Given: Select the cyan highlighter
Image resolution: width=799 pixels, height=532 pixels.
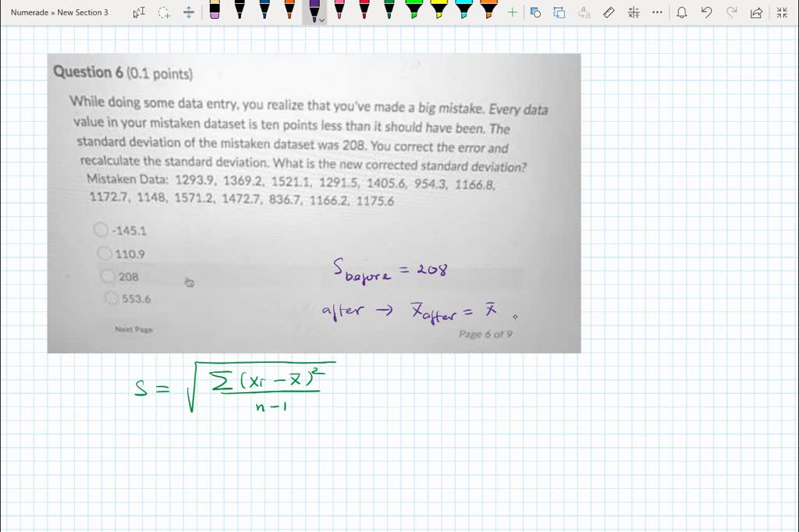Looking at the screenshot, I should click(463, 9).
